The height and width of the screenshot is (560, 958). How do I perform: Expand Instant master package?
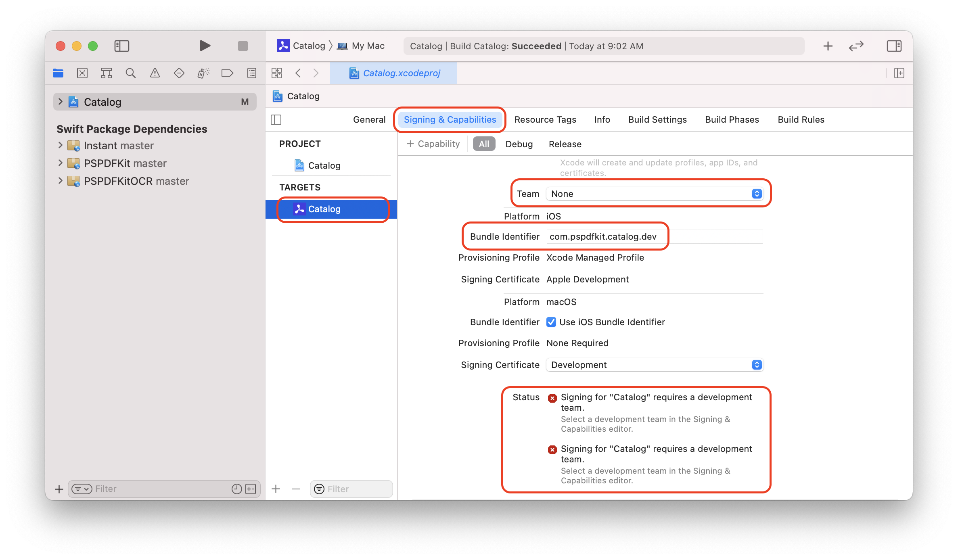(60, 145)
